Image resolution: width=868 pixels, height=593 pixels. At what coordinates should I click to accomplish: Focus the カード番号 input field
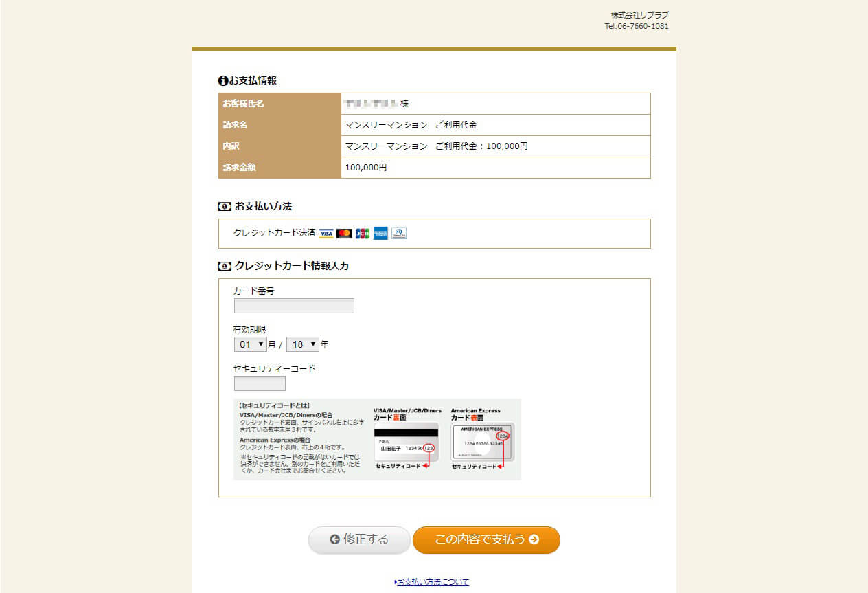[294, 306]
